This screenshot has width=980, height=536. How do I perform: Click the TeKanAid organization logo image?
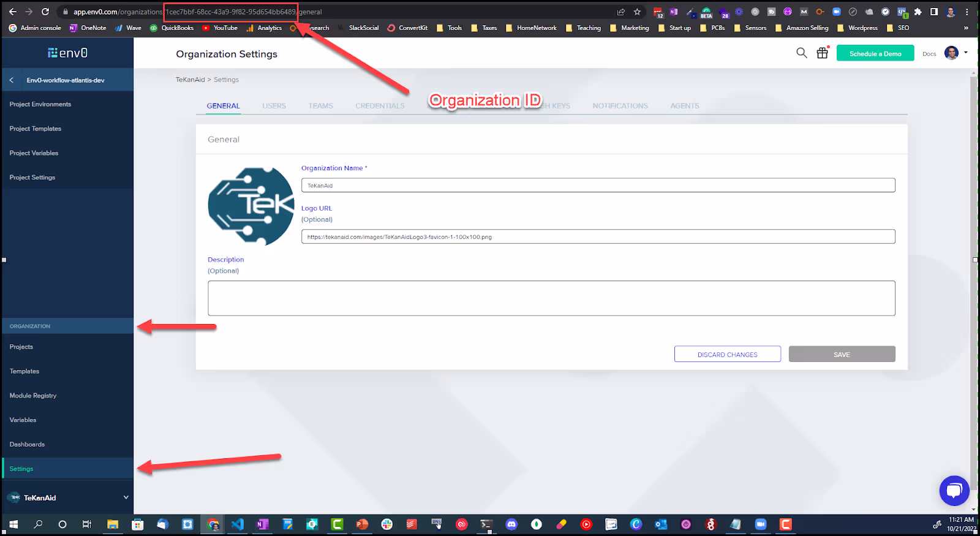click(251, 206)
